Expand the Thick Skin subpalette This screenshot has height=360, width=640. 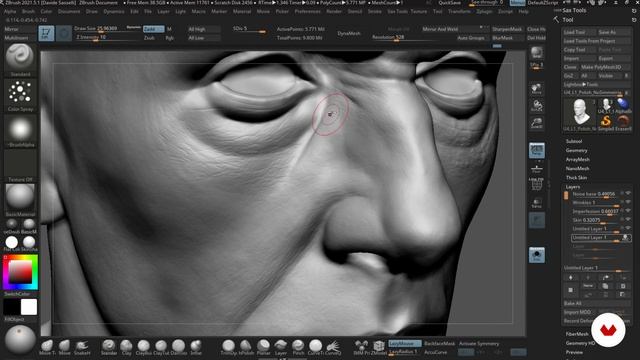click(576, 178)
